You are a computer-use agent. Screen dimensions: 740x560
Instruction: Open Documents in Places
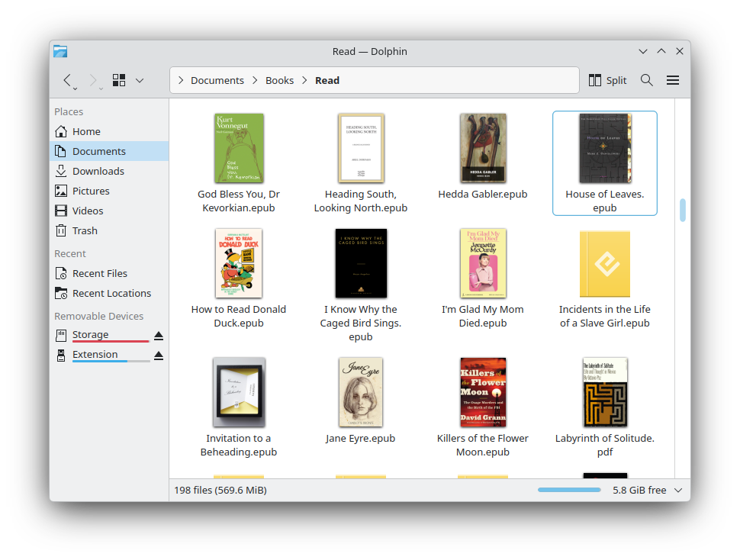pos(109,151)
